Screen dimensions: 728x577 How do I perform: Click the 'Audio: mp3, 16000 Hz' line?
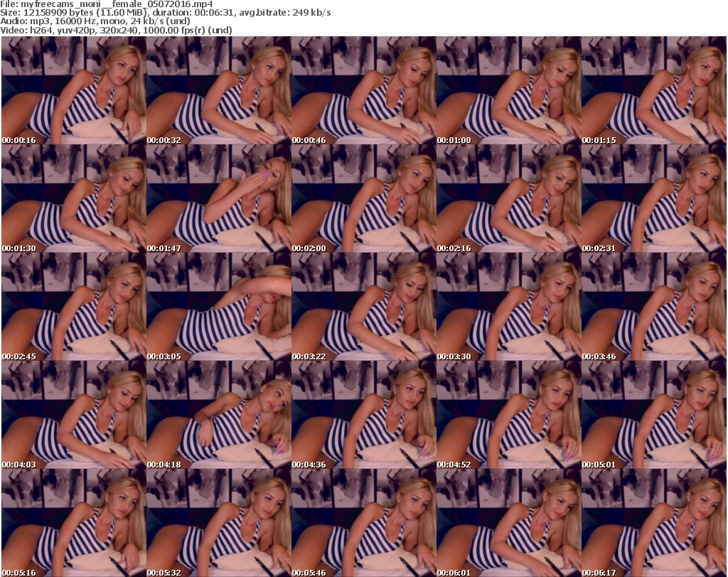click(95, 21)
